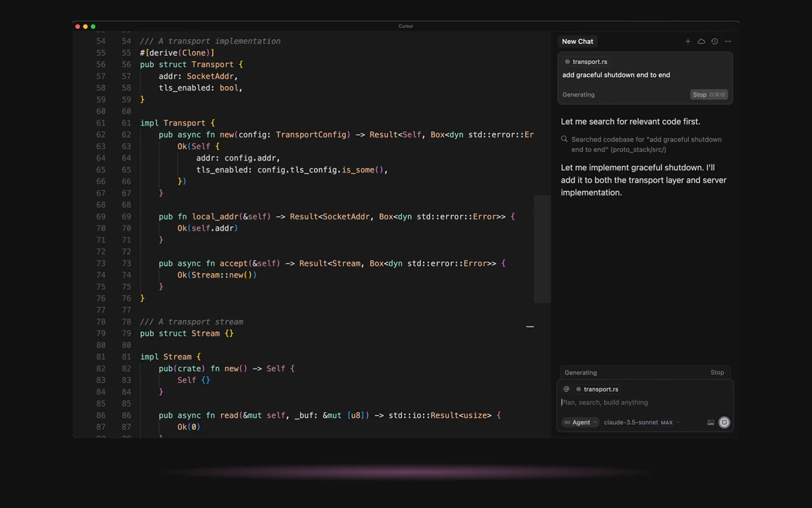812x508 pixels.
Task: Click 'pub struct Transport {' in the editor
Action: click(191, 65)
